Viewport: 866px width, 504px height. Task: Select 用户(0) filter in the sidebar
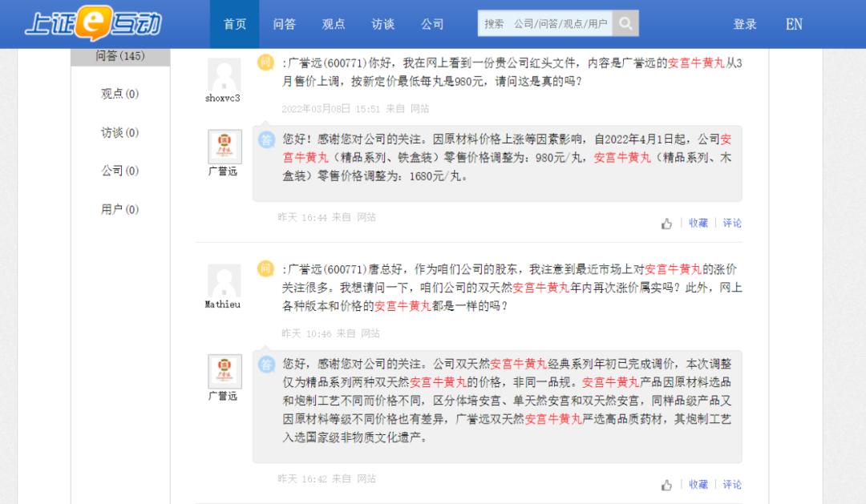tap(119, 209)
